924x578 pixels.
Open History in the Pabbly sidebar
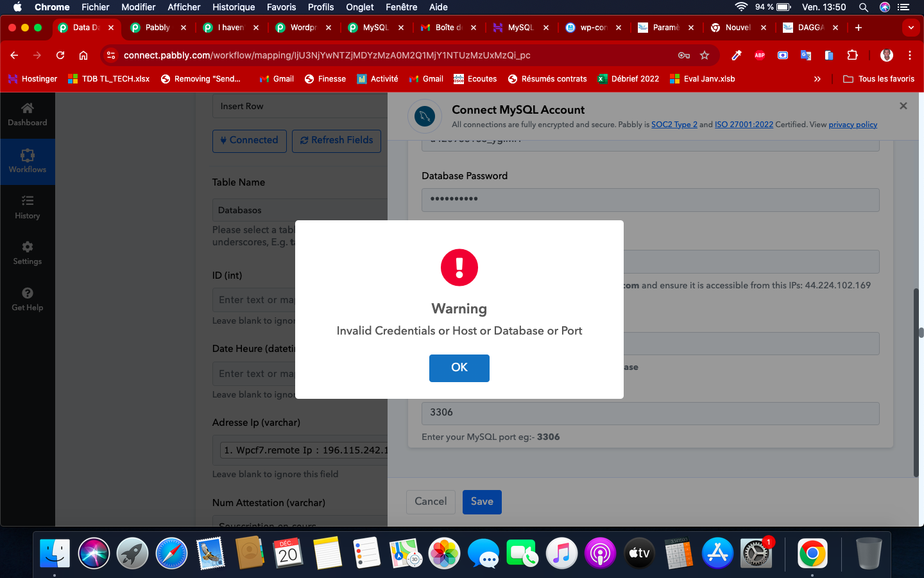28,207
